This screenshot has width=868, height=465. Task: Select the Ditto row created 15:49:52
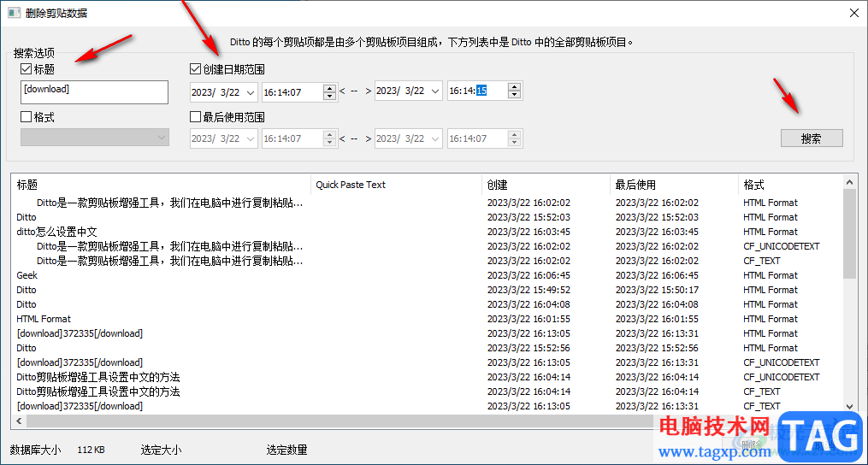(427, 290)
